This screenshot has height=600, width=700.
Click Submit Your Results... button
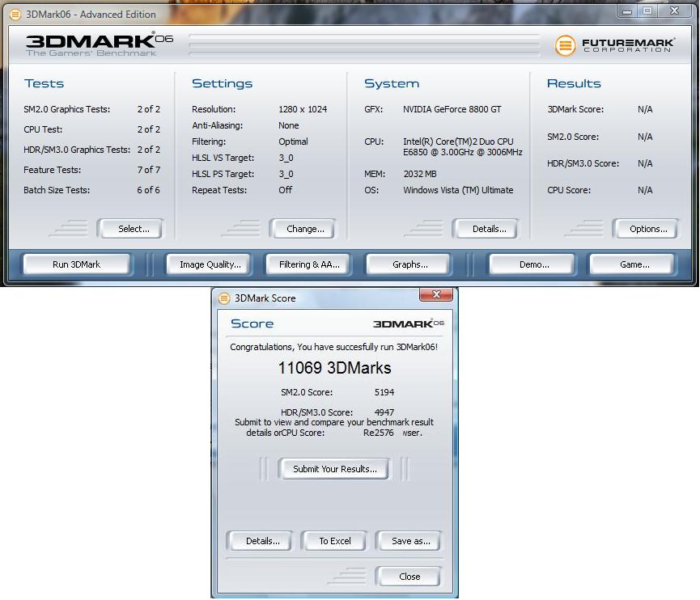[334, 469]
